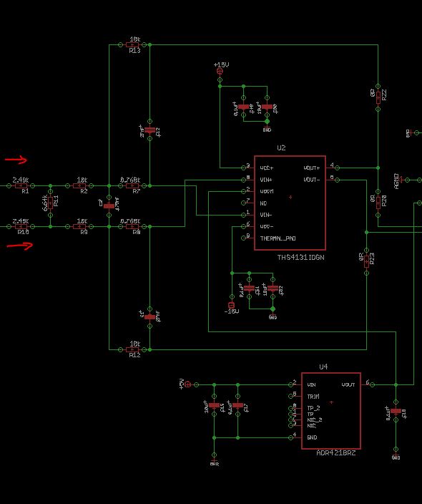Select capacitor C18 at U4 VOUT
The image size is (422, 504).
(x=396, y=411)
